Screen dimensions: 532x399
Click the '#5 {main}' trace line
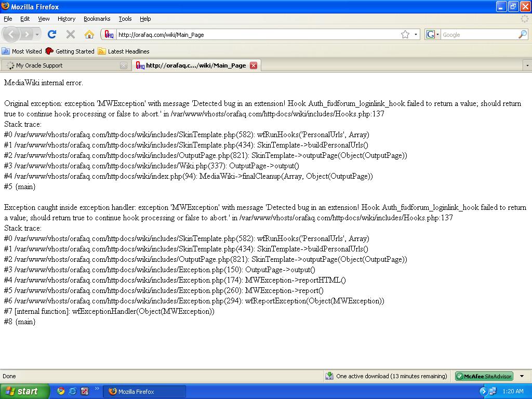point(20,187)
